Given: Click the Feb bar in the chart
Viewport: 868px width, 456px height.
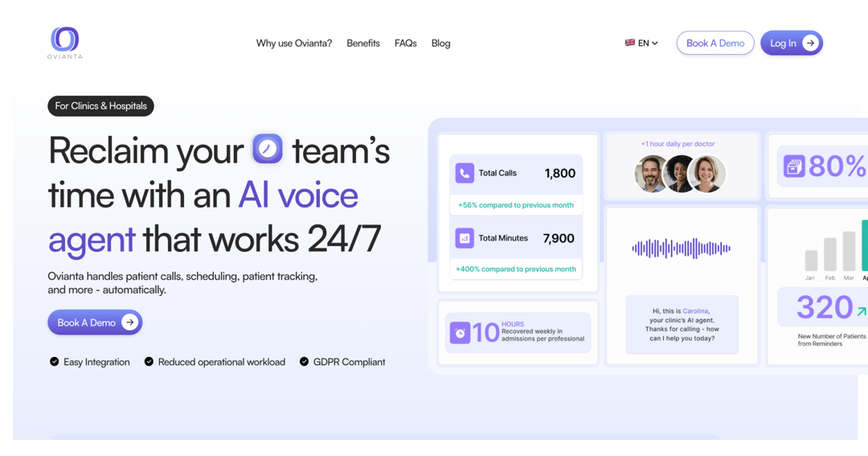Looking at the screenshot, I should 829,254.
